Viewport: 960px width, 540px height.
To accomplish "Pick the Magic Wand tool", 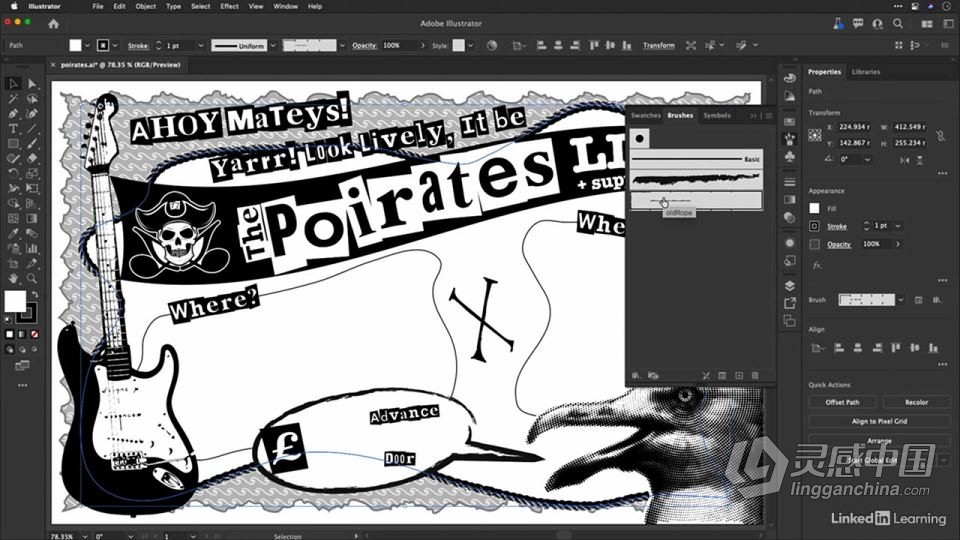I will point(13,99).
